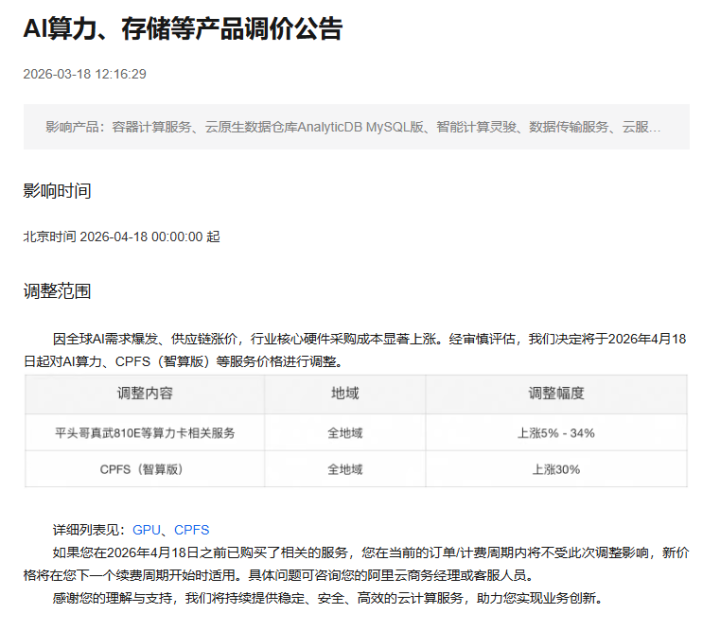The height and width of the screenshot is (631, 720).
Task: Click 全地域 in the CPFS（智算版） row
Action: (345, 469)
